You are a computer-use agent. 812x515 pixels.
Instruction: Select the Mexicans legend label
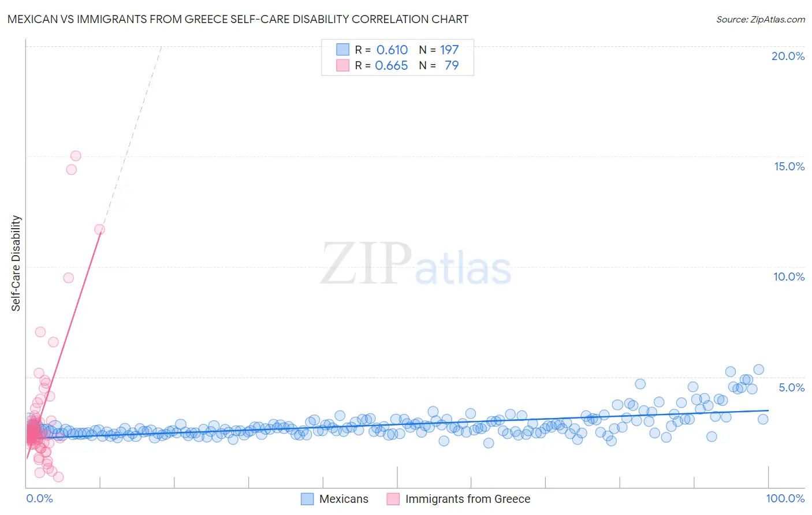344,499
